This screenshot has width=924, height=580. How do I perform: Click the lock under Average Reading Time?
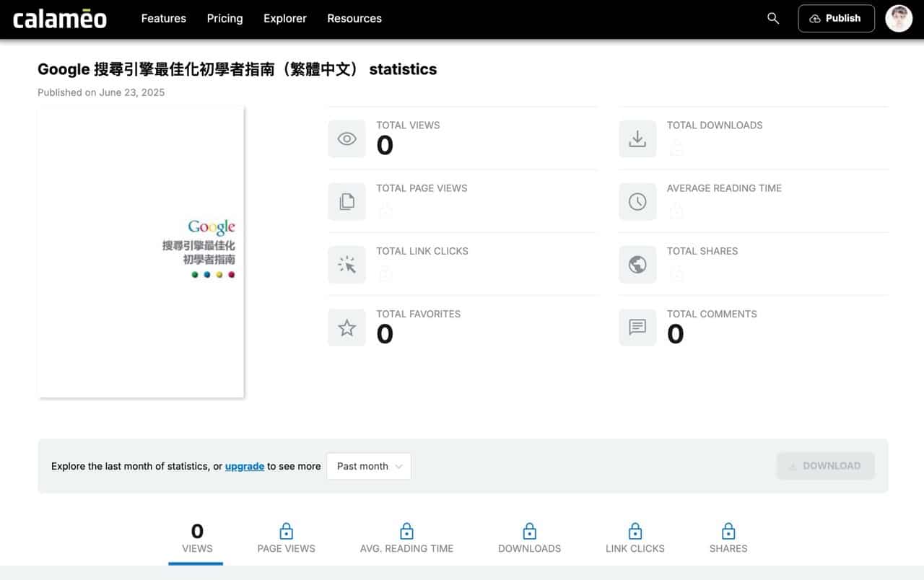tap(676, 210)
